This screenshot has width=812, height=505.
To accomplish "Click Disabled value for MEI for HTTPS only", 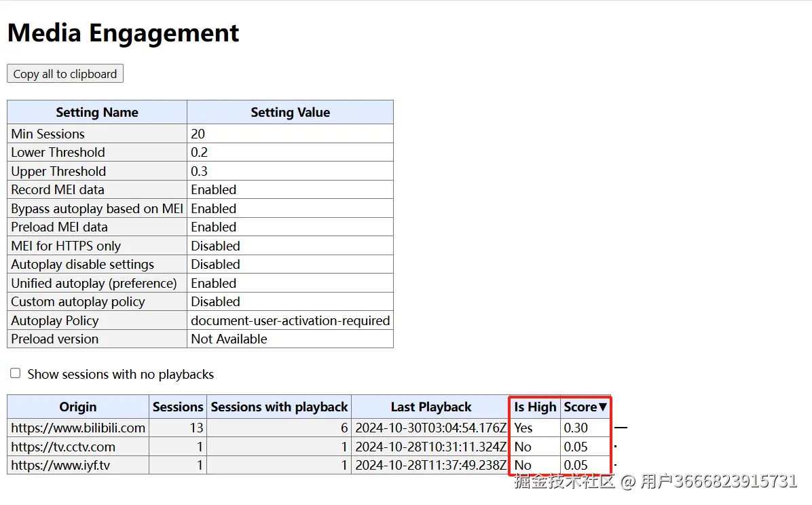I will click(x=290, y=246).
